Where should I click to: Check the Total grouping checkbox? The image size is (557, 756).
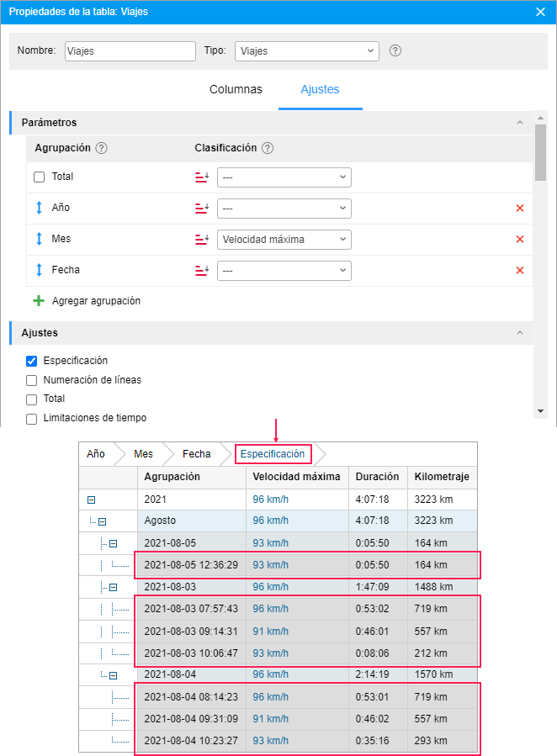(x=39, y=177)
